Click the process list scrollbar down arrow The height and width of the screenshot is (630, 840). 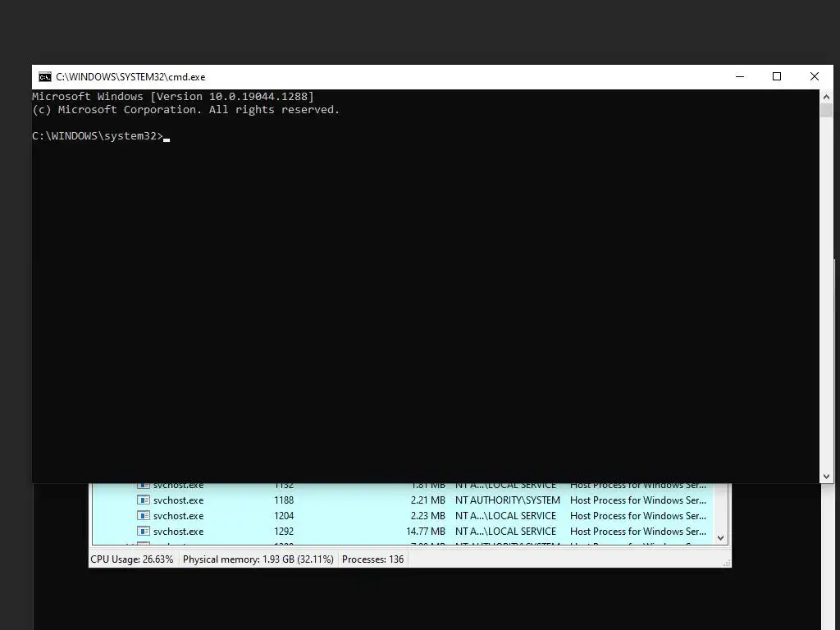click(x=720, y=538)
